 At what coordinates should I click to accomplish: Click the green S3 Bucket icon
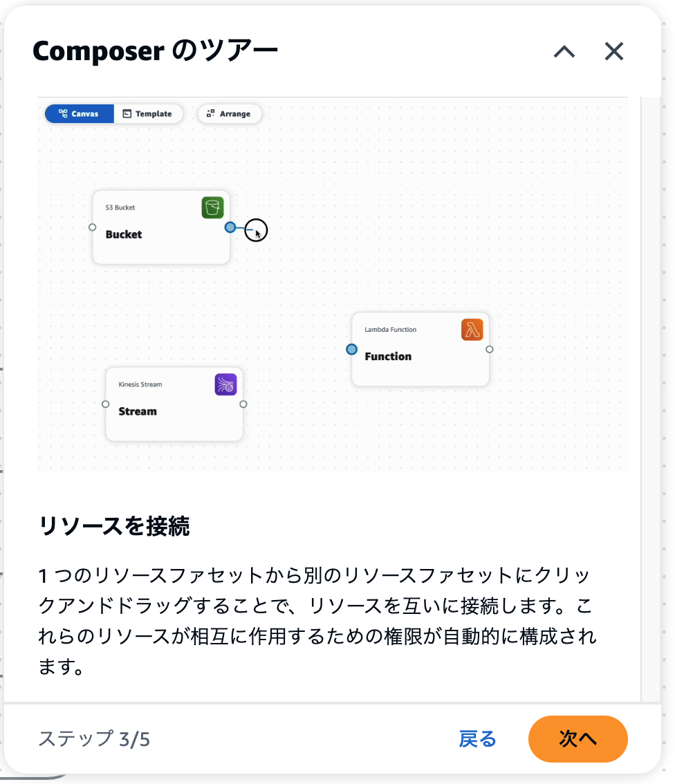coord(212,207)
